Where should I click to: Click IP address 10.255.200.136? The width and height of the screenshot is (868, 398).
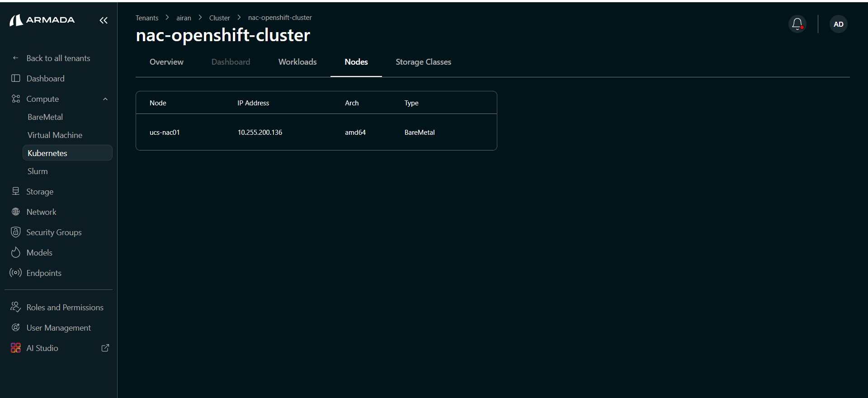pyautogui.click(x=260, y=133)
